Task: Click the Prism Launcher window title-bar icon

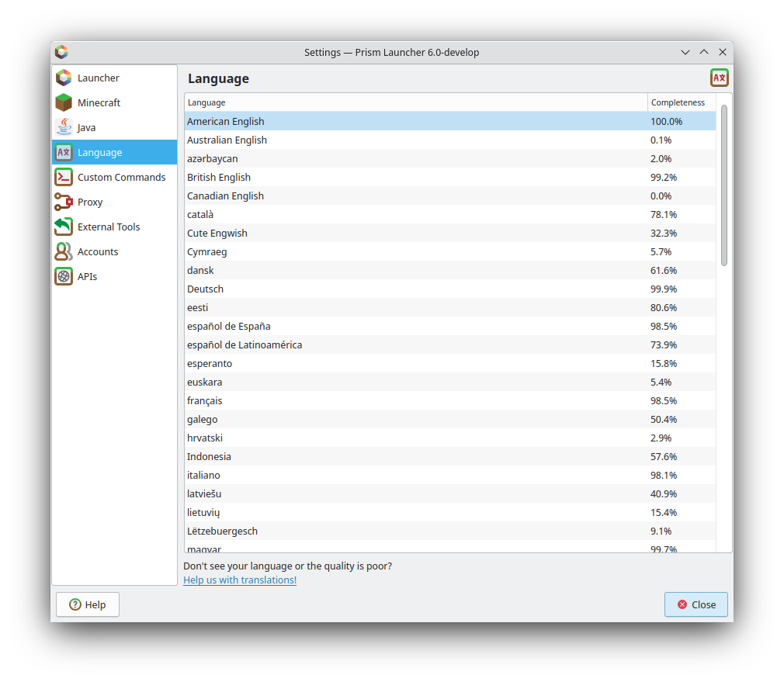Action: (61, 52)
